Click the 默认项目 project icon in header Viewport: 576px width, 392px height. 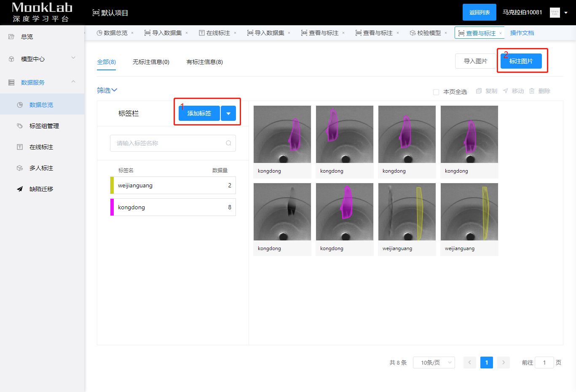[96, 13]
